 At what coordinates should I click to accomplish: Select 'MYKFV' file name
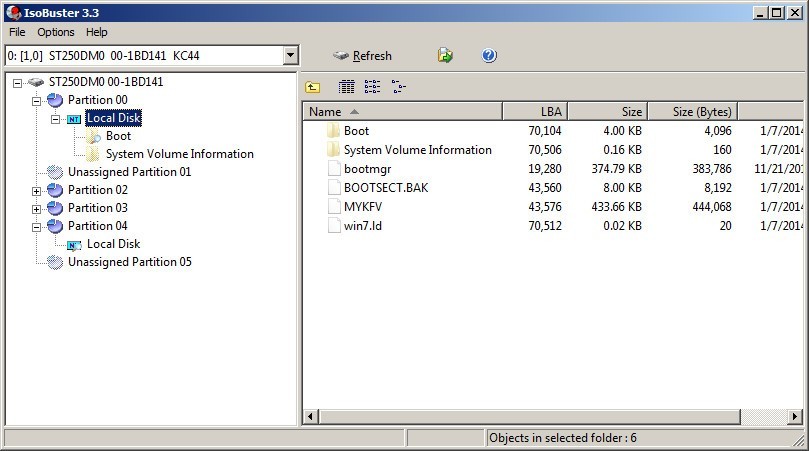click(x=363, y=207)
